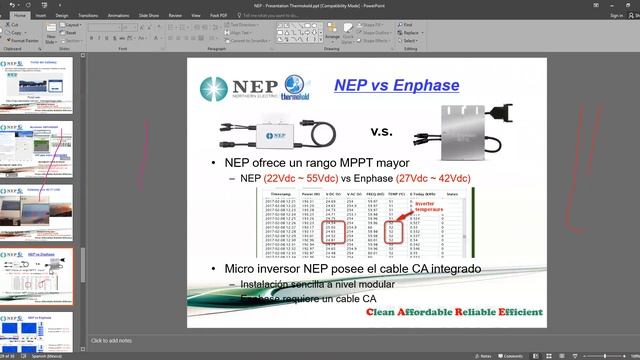Screen dimensions: 640x360
Task: Select the NEP vs Enphase highlighted thumbnail
Action: pos(36,276)
